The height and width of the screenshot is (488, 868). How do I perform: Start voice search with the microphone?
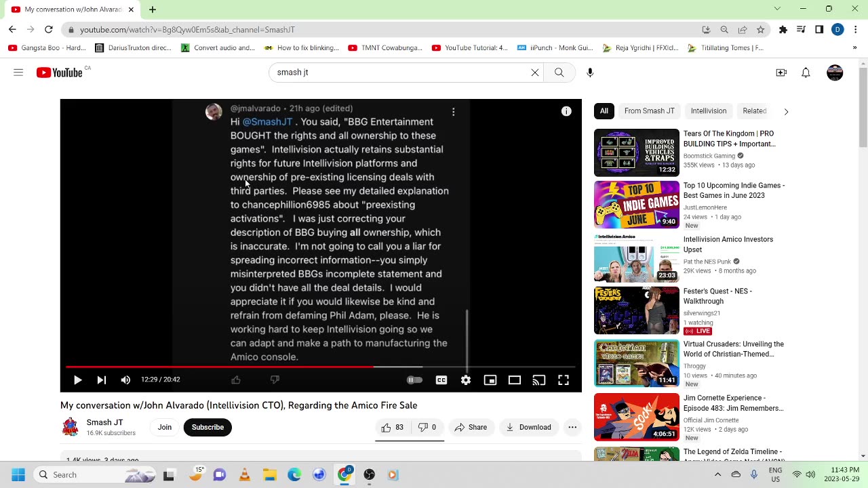coord(590,73)
